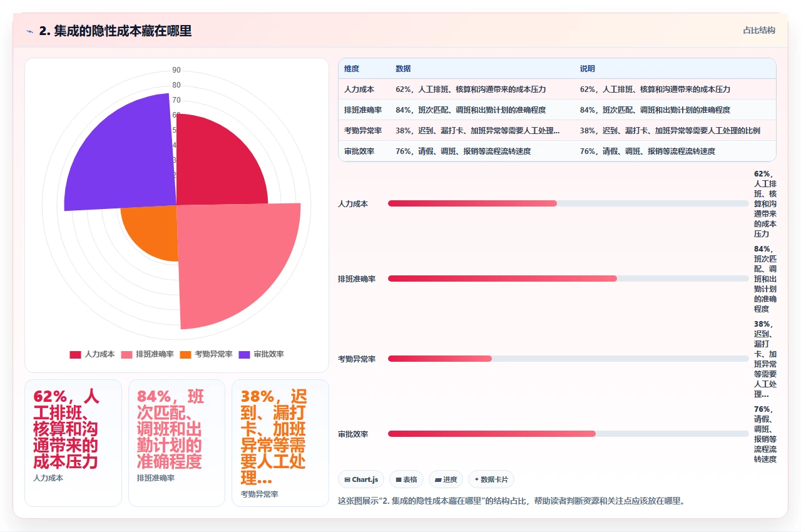Click the 84% note right of 排班准确率 bar
Viewport: 801px width, 532px height.
[765, 279]
